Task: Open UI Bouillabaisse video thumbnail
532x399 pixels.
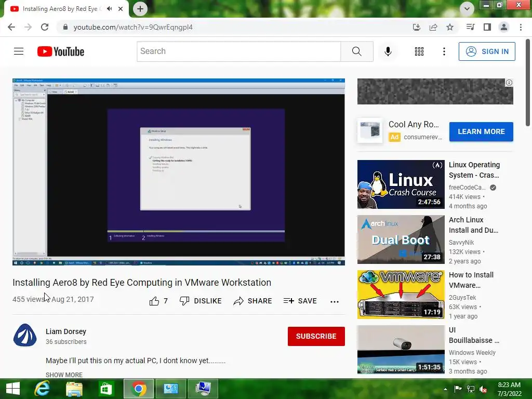Action: [401, 350]
